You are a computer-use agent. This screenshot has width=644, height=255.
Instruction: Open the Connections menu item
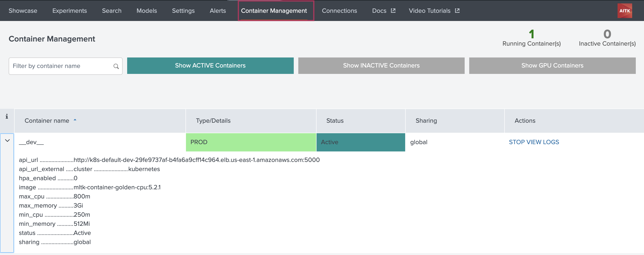point(339,11)
